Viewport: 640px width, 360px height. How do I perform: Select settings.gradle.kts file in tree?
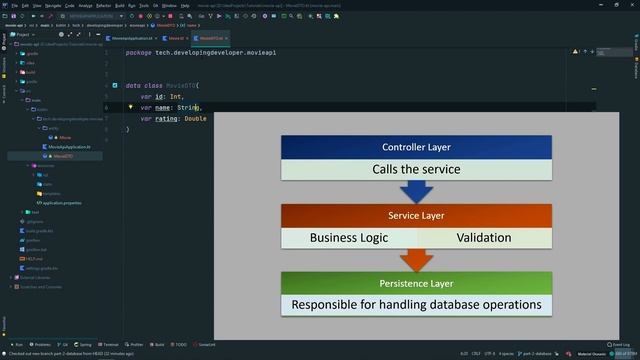tap(39, 268)
